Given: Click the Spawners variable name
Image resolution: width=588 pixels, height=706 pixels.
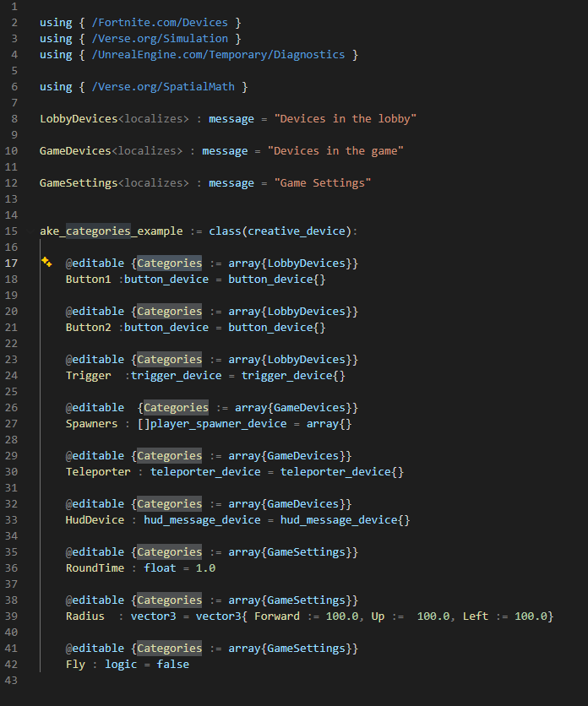Looking at the screenshot, I should (x=91, y=424).
